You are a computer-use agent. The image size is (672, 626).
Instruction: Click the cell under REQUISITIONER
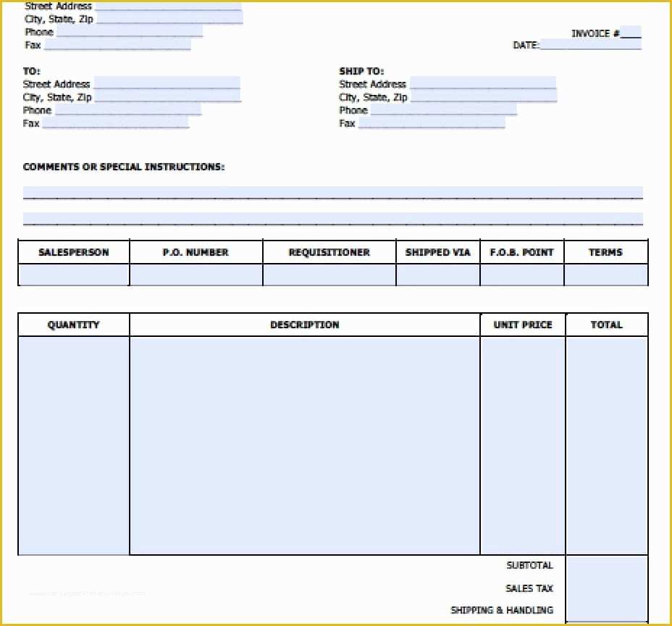click(x=329, y=275)
